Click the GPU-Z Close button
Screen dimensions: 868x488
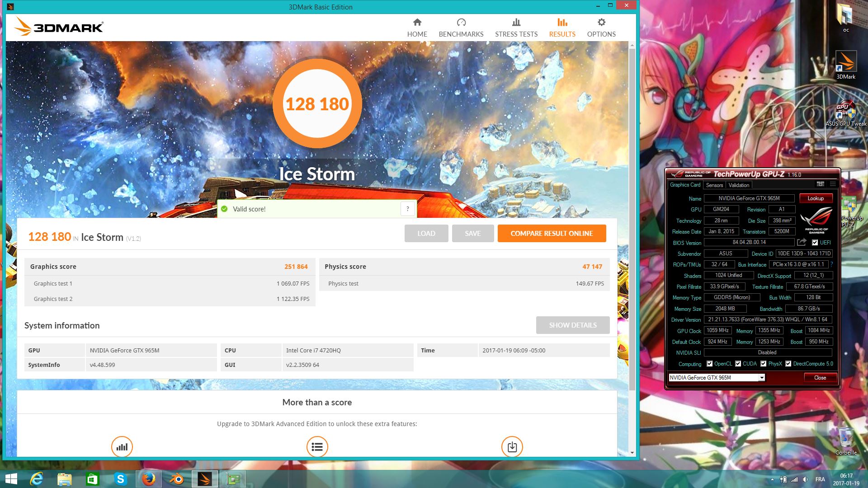click(x=820, y=378)
